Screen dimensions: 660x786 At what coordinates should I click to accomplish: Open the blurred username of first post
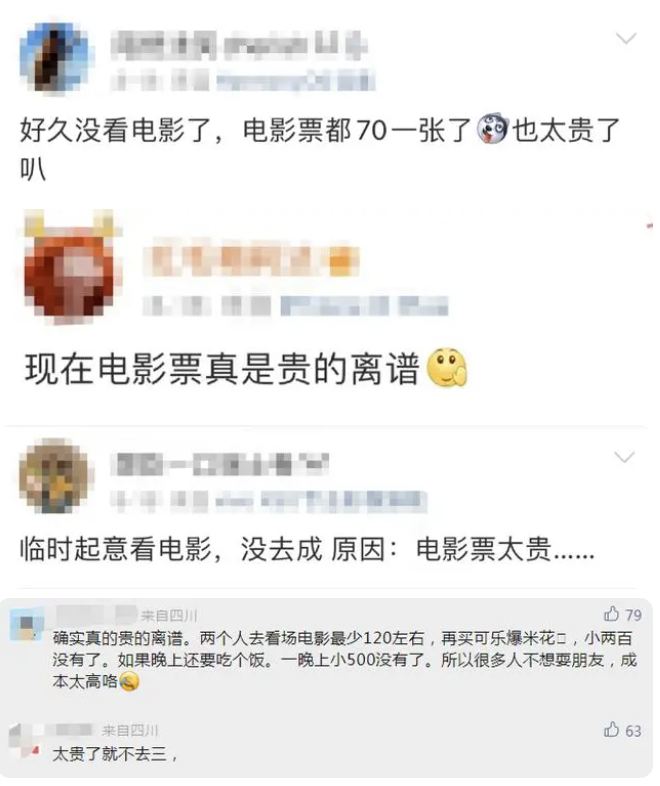tap(239, 46)
